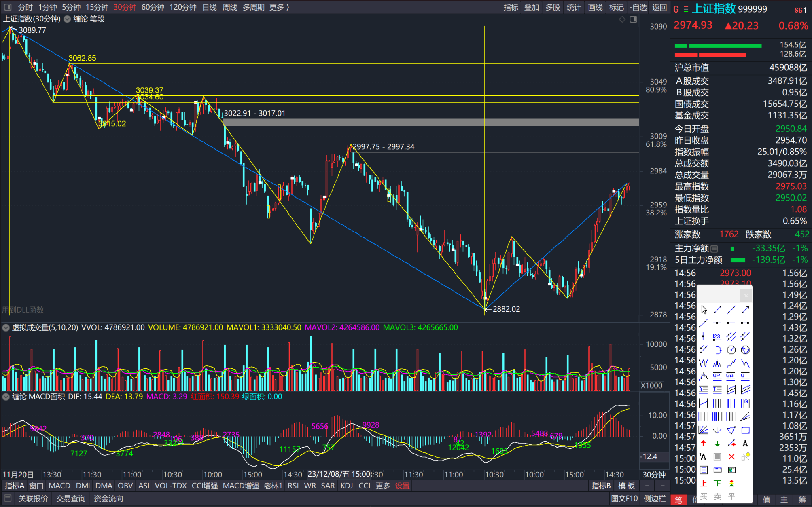Switch to 5分钟 period tab
Image resolution: width=812 pixels, height=507 pixels.
71,7
